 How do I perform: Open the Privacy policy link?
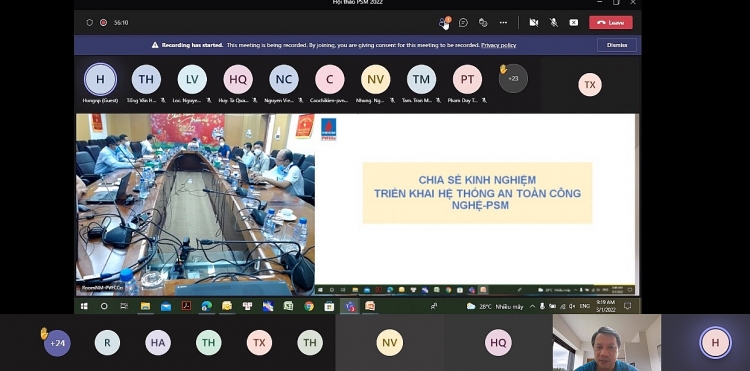498,45
